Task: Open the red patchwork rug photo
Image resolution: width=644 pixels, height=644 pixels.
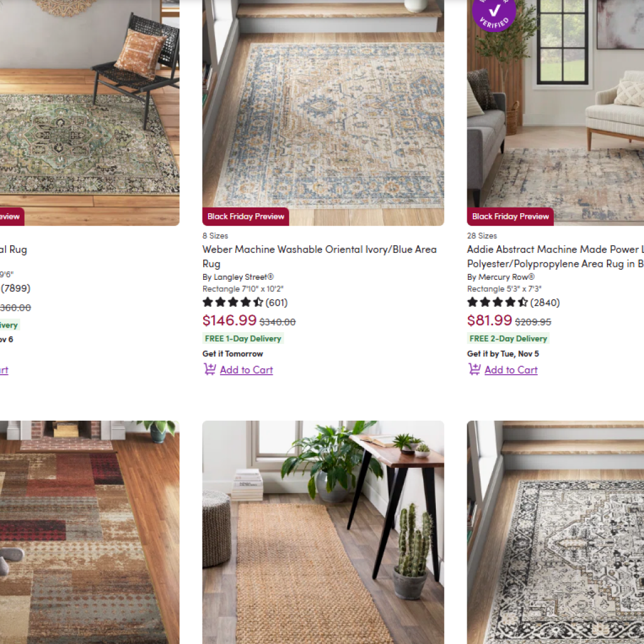Action: point(89,532)
